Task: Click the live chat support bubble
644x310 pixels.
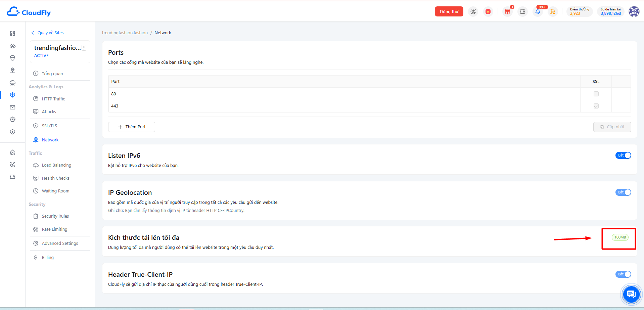Action: click(631, 295)
